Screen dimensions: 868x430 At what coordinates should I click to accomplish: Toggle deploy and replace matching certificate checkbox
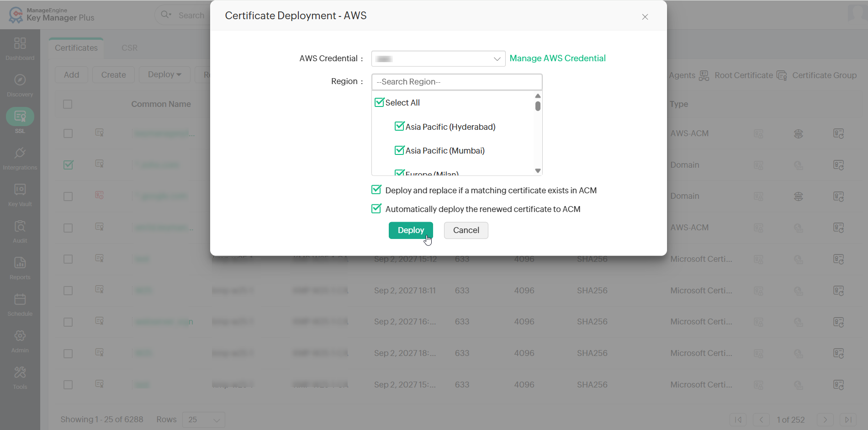click(x=376, y=190)
